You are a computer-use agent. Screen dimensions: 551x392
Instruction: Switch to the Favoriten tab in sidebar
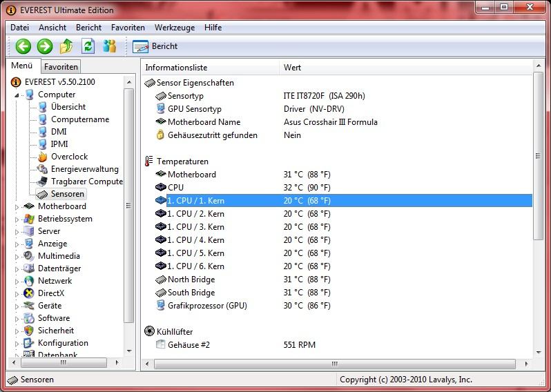click(x=61, y=67)
